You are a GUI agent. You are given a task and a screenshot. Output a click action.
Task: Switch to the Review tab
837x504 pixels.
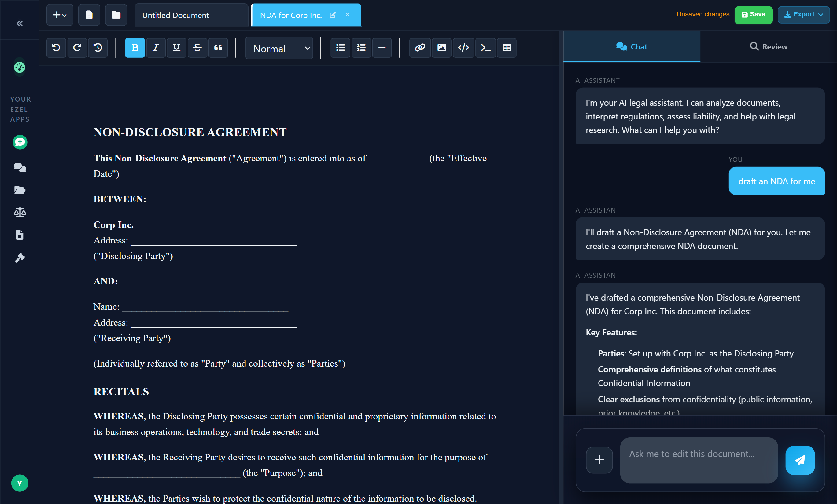(x=768, y=46)
